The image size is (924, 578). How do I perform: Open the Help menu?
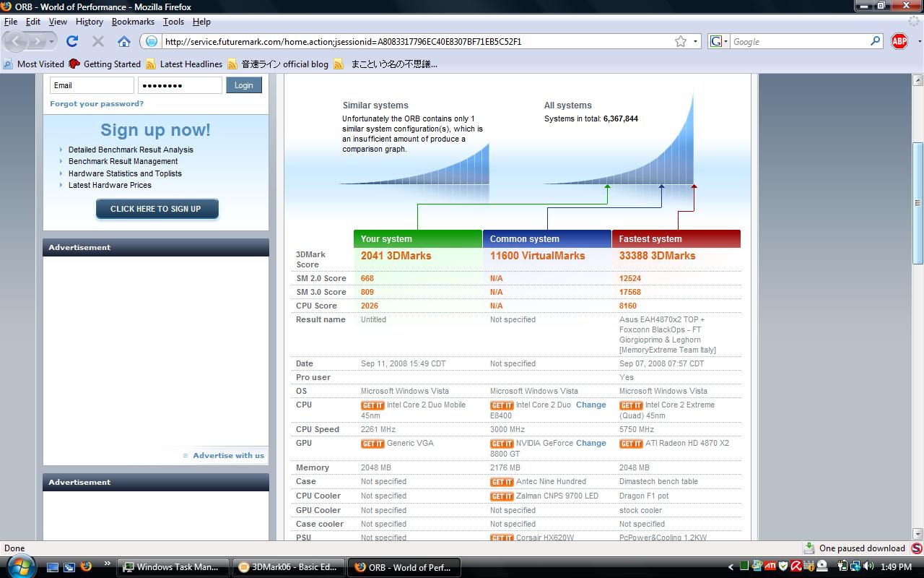[x=201, y=22]
